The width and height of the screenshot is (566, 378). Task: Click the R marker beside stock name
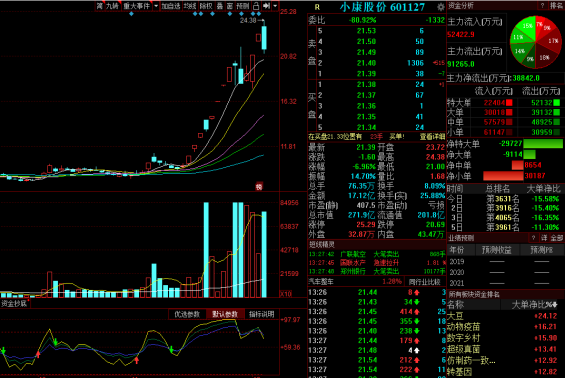[x=317, y=7]
